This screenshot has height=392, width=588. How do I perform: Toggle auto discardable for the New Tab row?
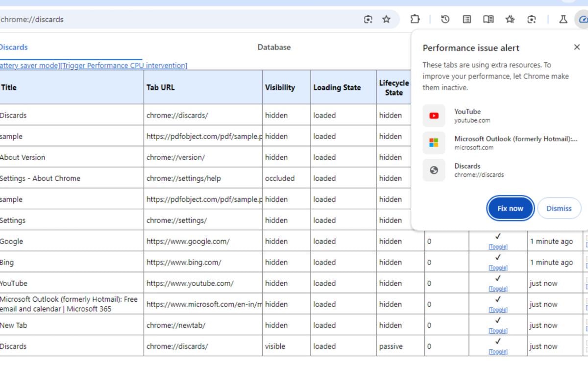[x=498, y=331]
